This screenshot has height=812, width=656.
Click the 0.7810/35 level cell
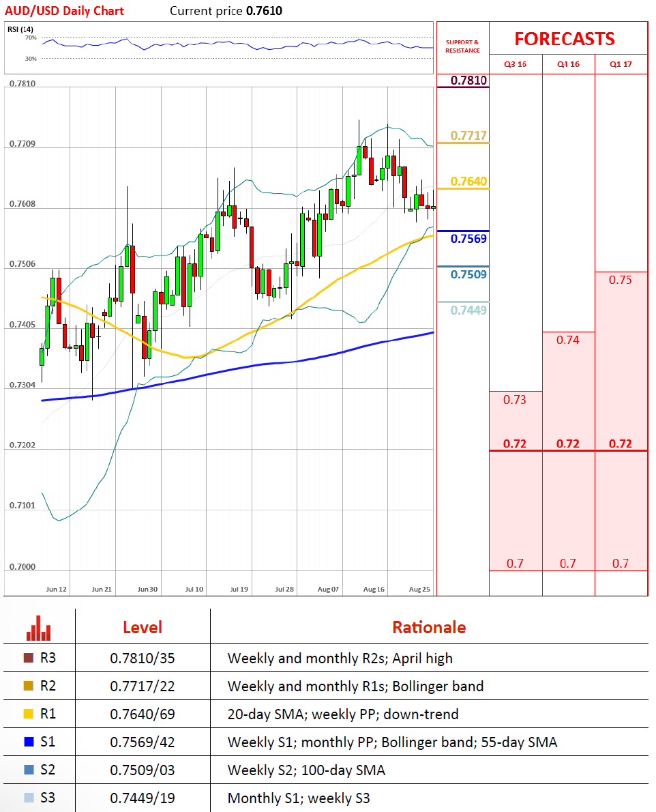[143, 658]
